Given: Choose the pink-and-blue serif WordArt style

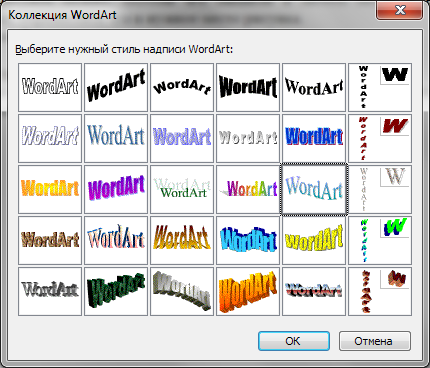Looking at the screenshot, I should pos(116,240).
